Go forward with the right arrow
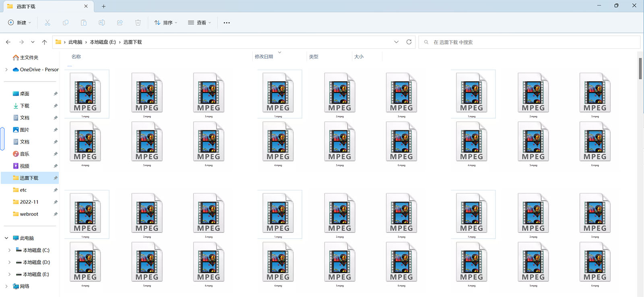The width and height of the screenshot is (644, 297). 21,42
